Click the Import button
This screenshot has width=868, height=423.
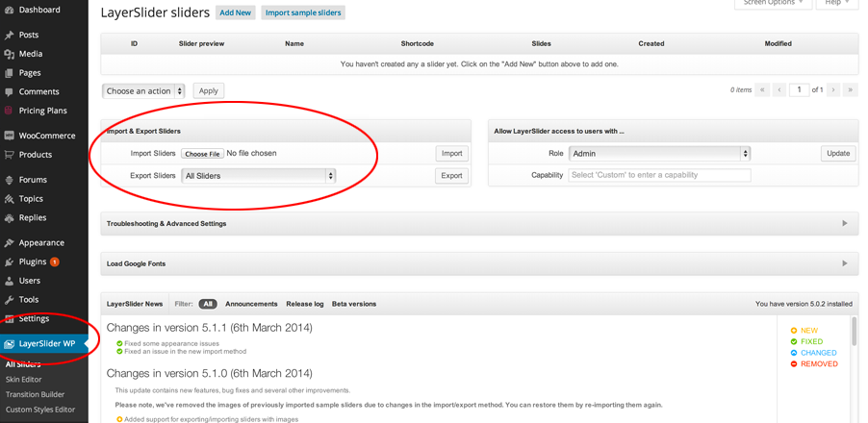[451, 154]
